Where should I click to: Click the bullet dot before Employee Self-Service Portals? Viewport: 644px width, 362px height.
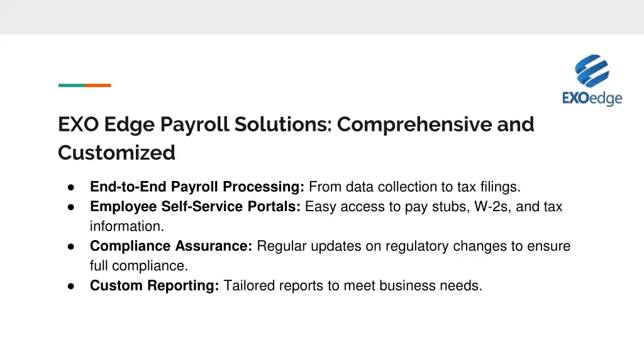coord(72,207)
